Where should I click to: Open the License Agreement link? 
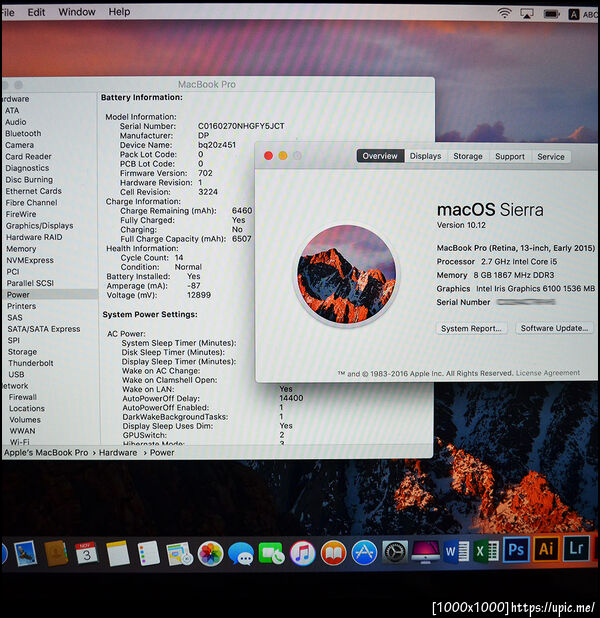pos(548,372)
